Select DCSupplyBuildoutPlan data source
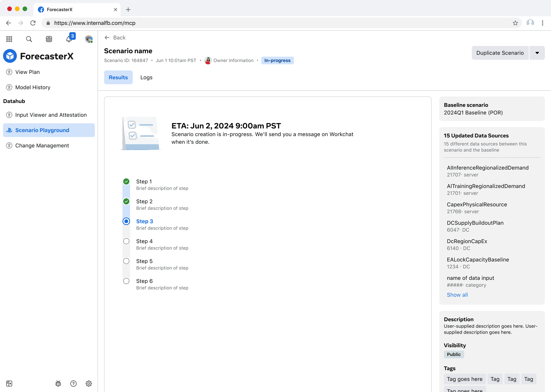551x392 pixels. click(x=475, y=226)
